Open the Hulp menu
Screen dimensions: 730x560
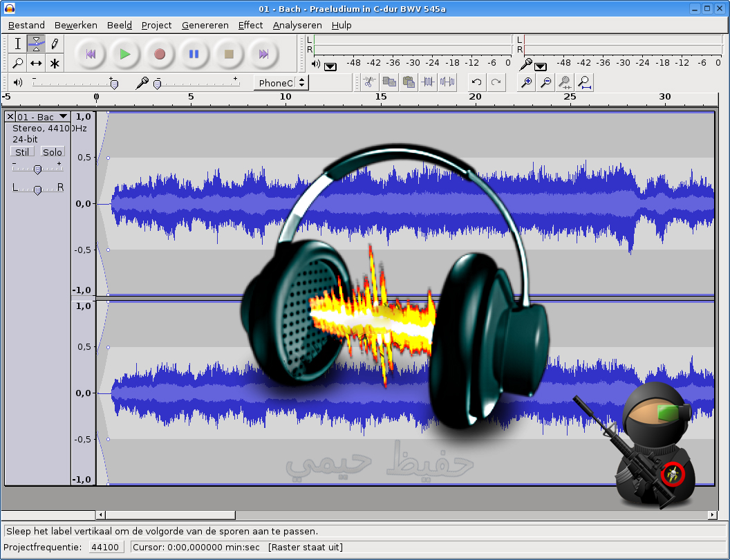[341, 25]
